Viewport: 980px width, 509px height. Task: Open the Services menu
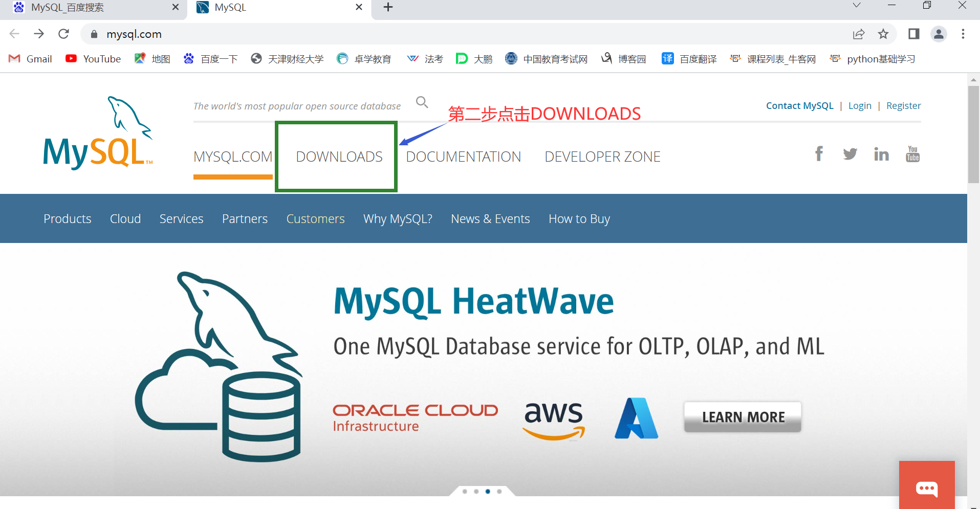click(x=182, y=219)
